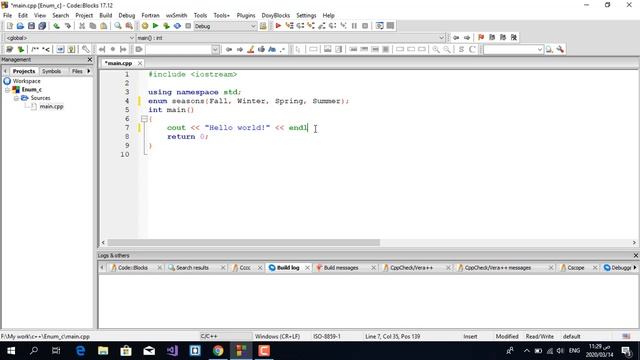Toggle bookmark with the red flag icon
Screen dimensions: 640x360
(x=481, y=38)
